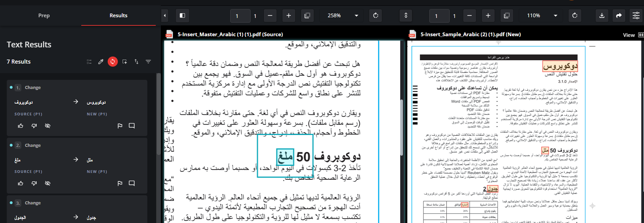
Task: Download the comparison using the download icon
Action: click(x=602, y=16)
